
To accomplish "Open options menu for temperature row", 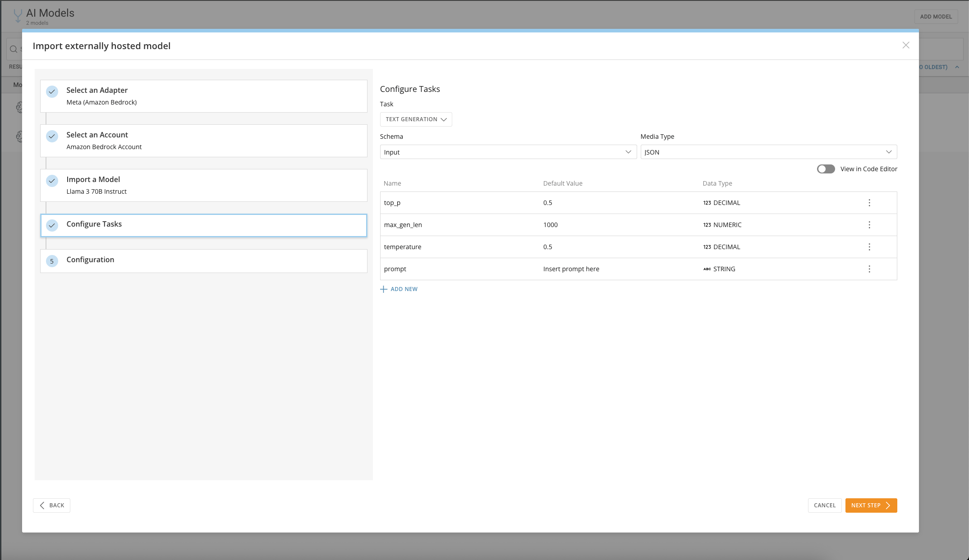I will (x=869, y=247).
